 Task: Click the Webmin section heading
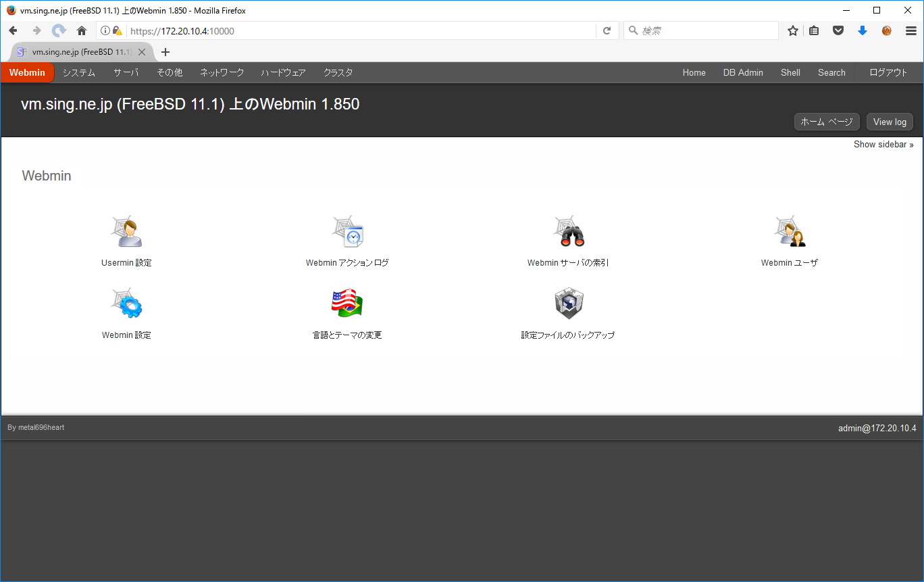click(x=47, y=176)
